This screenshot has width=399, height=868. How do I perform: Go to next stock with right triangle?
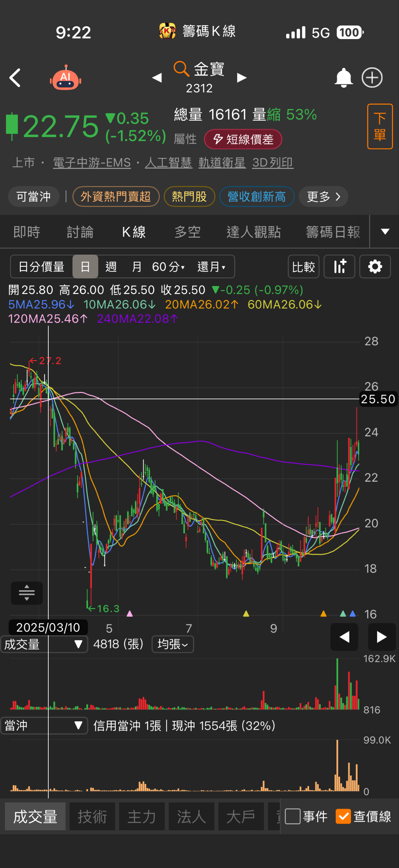click(242, 78)
